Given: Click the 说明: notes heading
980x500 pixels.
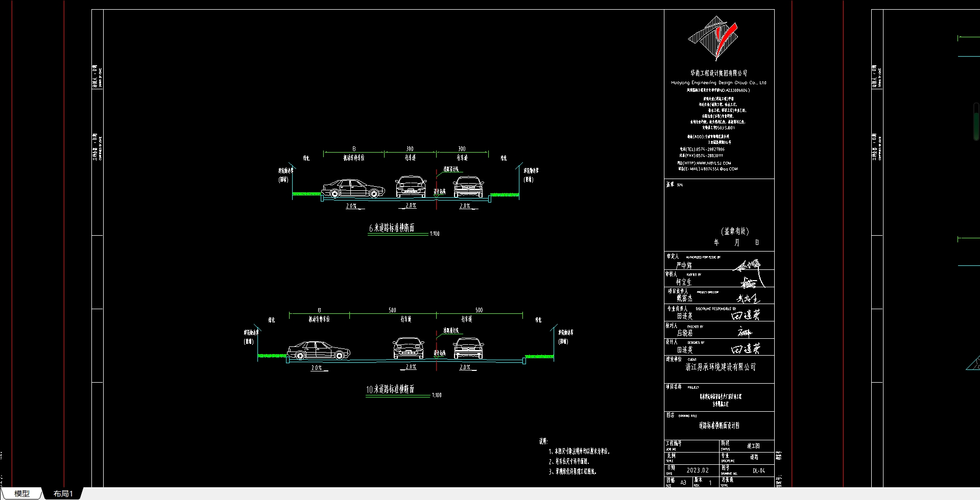Looking at the screenshot, I should click(x=543, y=441).
